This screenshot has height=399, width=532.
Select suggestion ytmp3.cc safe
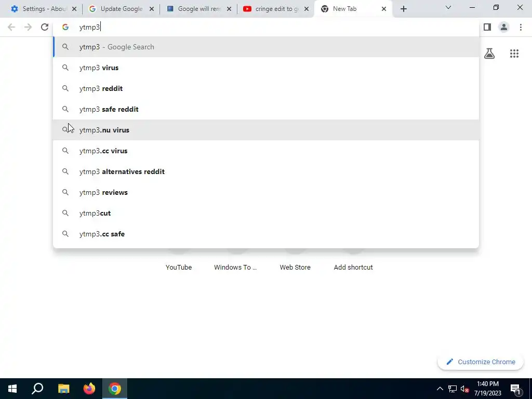pyautogui.click(x=266, y=234)
